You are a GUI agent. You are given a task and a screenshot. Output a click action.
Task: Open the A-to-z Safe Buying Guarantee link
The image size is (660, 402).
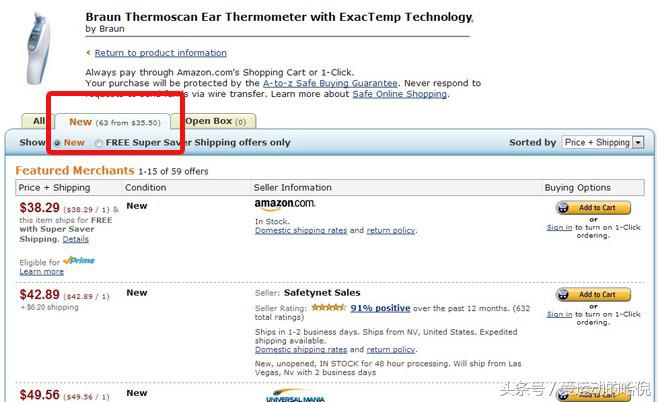tap(330, 83)
